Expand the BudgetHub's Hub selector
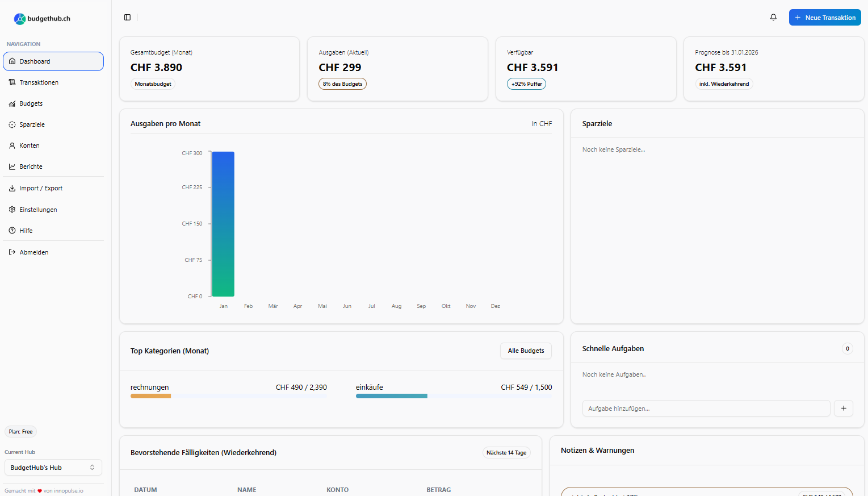This screenshot has height=496, width=868. pos(53,468)
